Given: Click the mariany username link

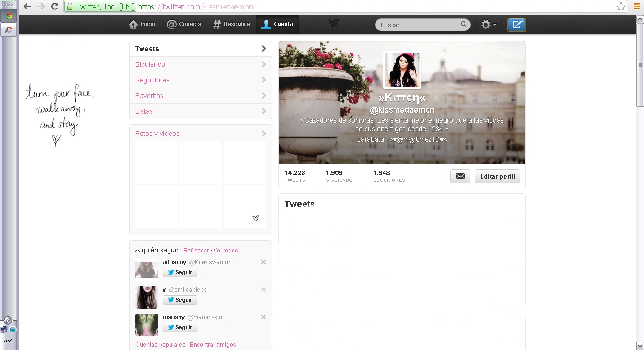Looking at the screenshot, I should tap(174, 317).
